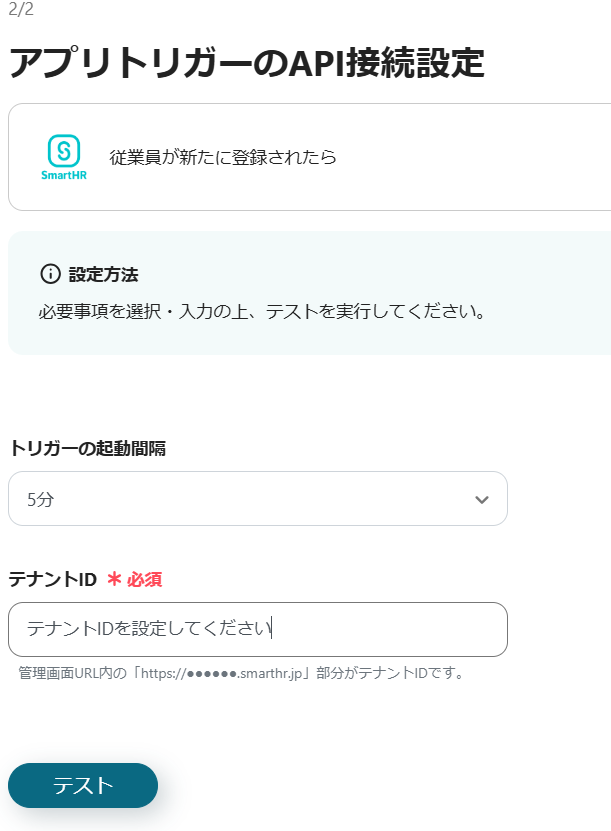Image resolution: width=611 pixels, height=831 pixels.
Task: Click the tenant ID helper text with smarthr.jp URL
Action: tap(242, 673)
